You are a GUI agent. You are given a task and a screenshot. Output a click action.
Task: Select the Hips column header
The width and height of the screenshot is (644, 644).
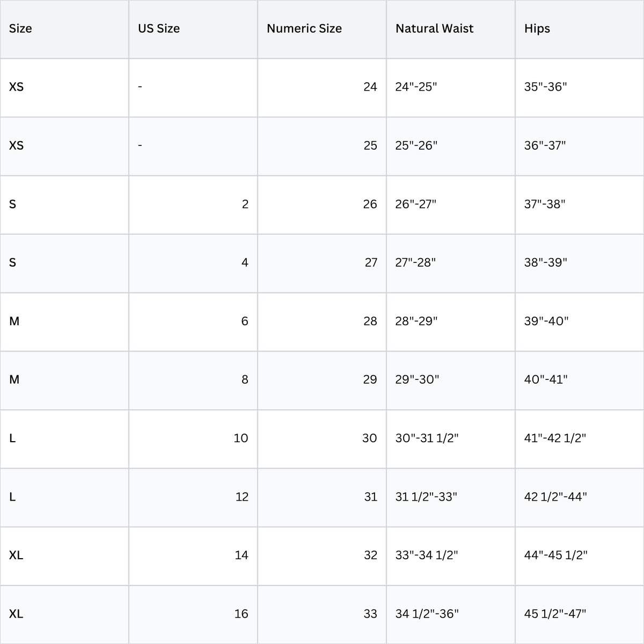pos(580,29)
